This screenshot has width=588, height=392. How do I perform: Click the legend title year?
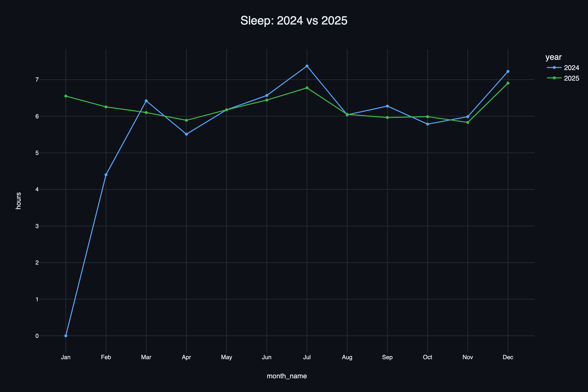(553, 57)
